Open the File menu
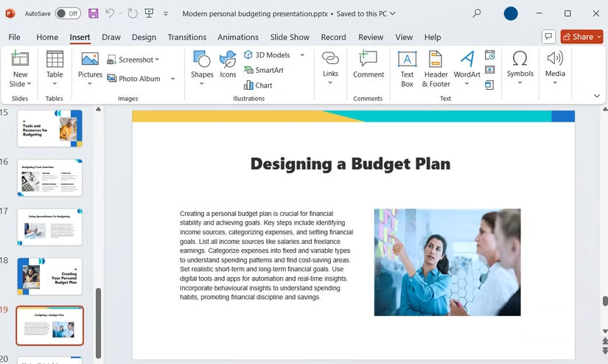The width and height of the screenshot is (608, 364). click(x=14, y=37)
